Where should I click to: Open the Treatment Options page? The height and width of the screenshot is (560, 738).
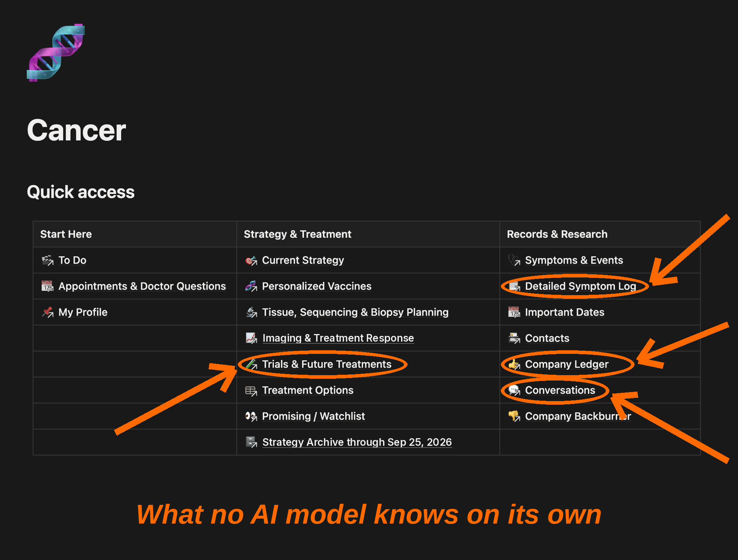point(308,390)
